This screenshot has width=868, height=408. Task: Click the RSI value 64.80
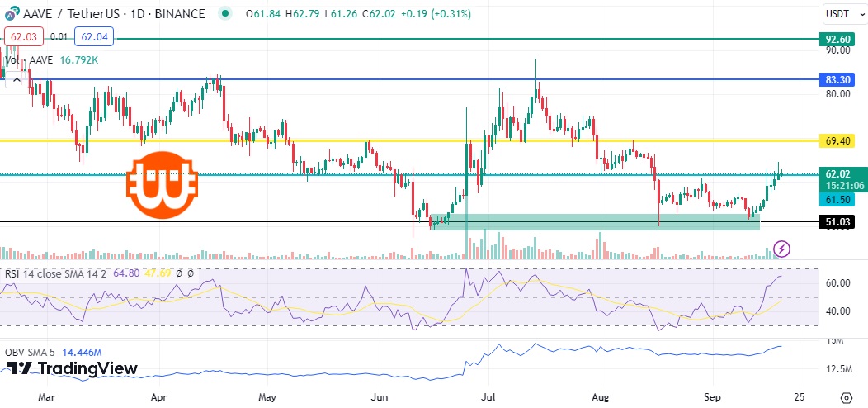pyautogui.click(x=125, y=273)
